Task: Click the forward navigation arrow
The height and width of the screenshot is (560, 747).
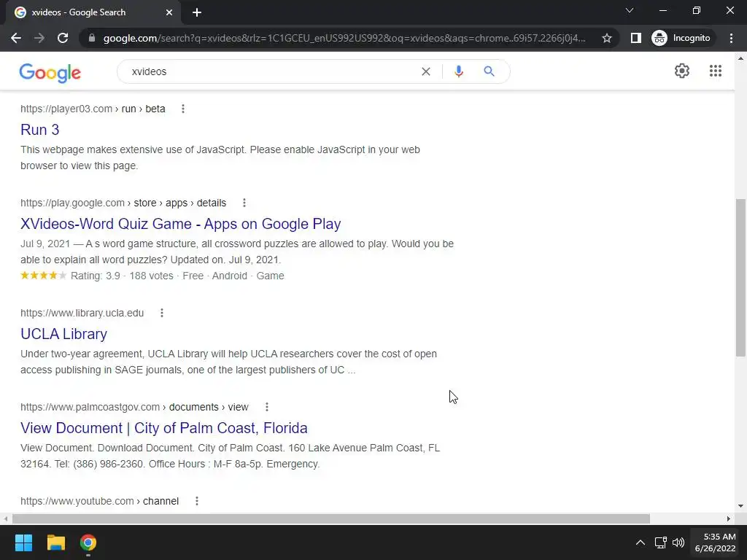Action: click(39, 38)
